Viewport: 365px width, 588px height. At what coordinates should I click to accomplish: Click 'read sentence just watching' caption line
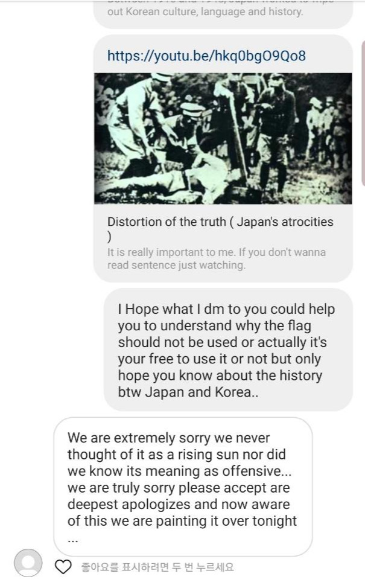(x=176, y=265)
